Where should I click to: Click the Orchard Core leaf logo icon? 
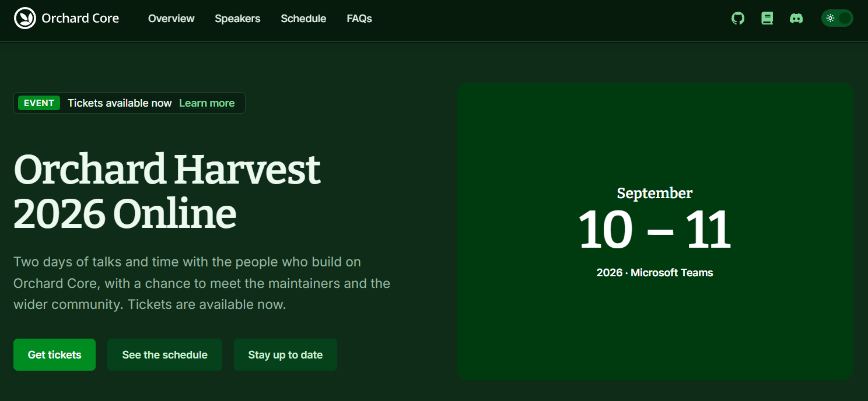(x=25, y=18)
